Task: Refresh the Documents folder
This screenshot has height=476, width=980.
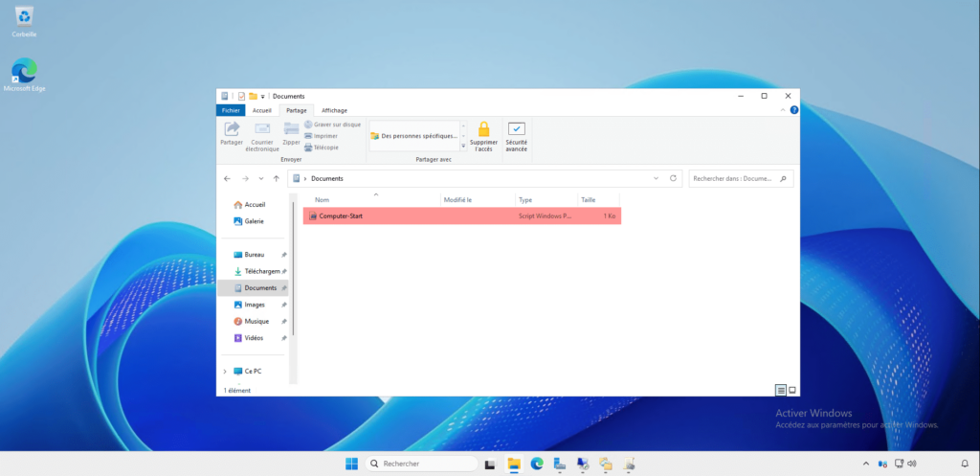Action: (673, 179)
